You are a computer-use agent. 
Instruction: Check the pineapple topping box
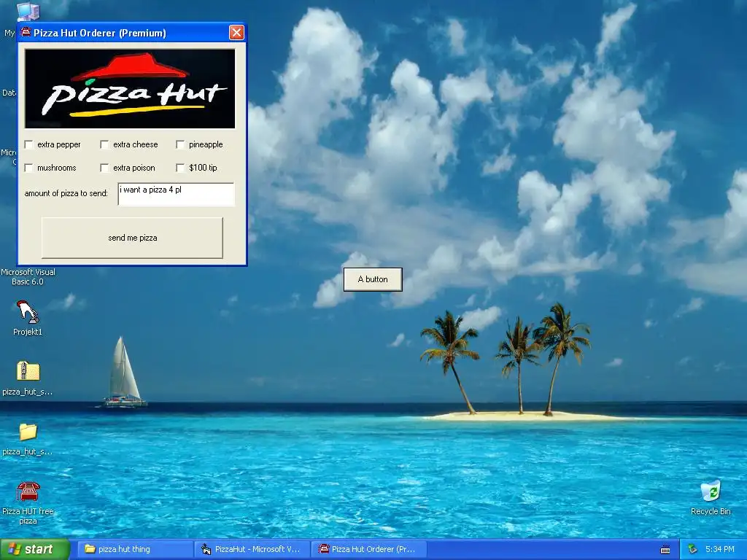pos(180,144)
